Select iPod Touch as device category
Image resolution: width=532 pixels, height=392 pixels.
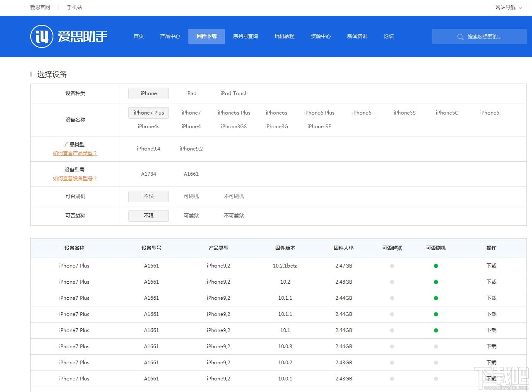click(234, 93)
